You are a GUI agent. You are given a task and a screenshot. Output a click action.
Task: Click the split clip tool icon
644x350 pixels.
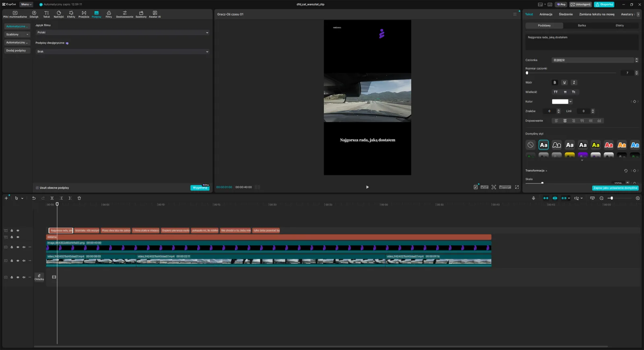(x=52, y=198)
